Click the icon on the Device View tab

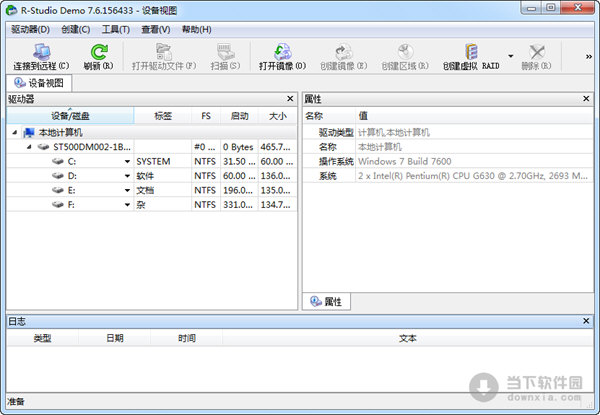[20, 83]
